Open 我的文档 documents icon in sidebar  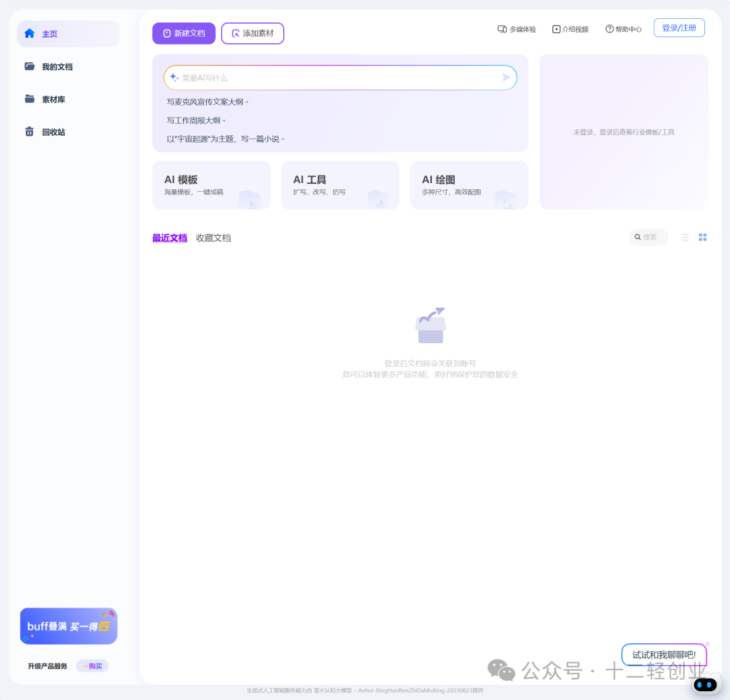coord(28,66)
